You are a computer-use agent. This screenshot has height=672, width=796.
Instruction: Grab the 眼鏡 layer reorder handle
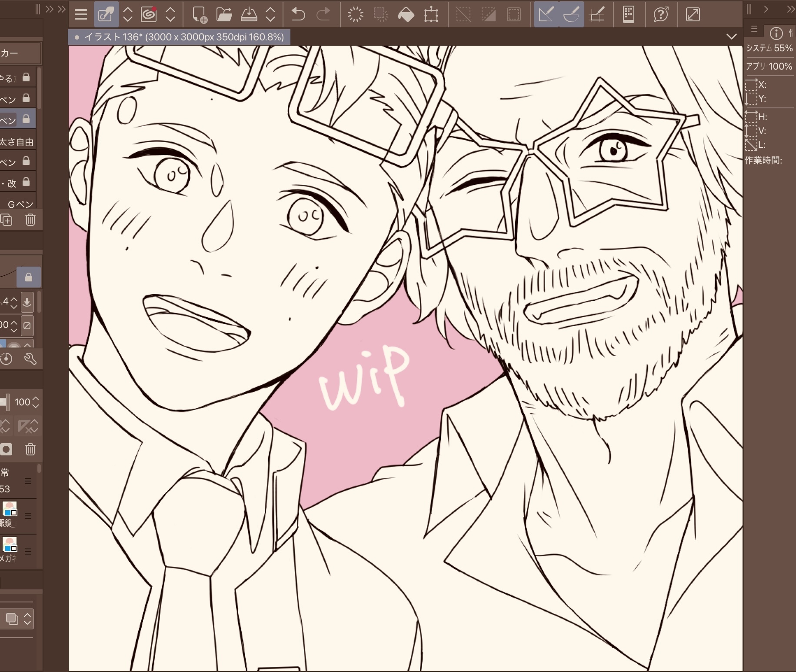point(29,516)
